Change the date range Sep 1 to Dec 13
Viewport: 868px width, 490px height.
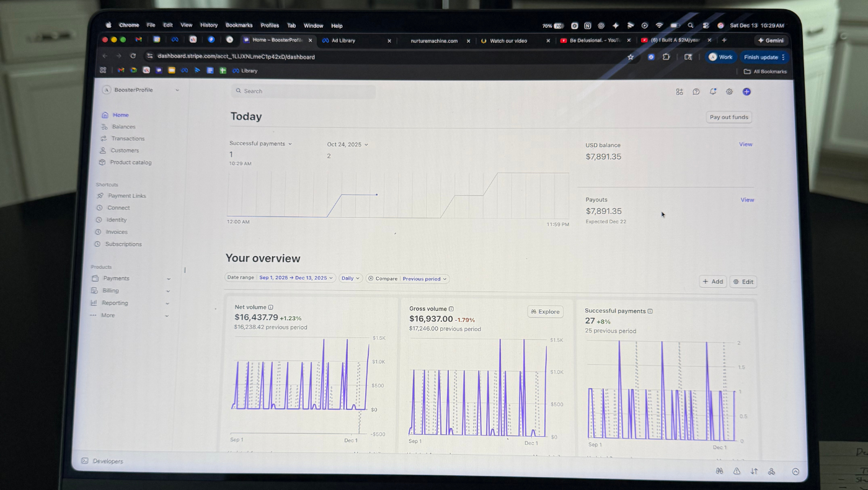(296, 278)
